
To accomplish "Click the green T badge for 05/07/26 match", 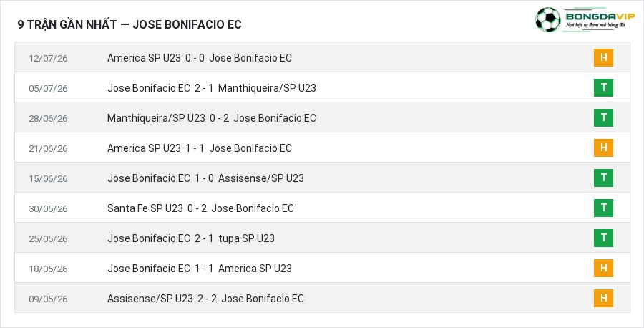I will coord(603,87).
